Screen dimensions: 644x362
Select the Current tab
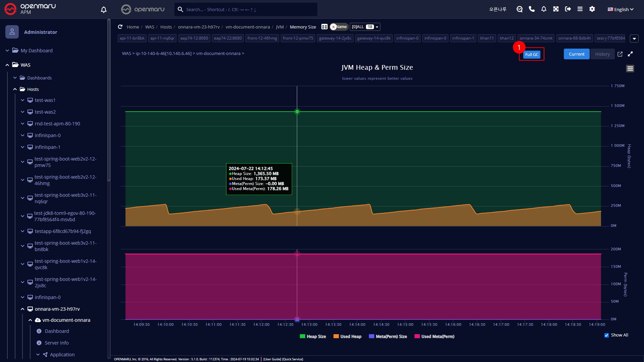click(576, 54)
